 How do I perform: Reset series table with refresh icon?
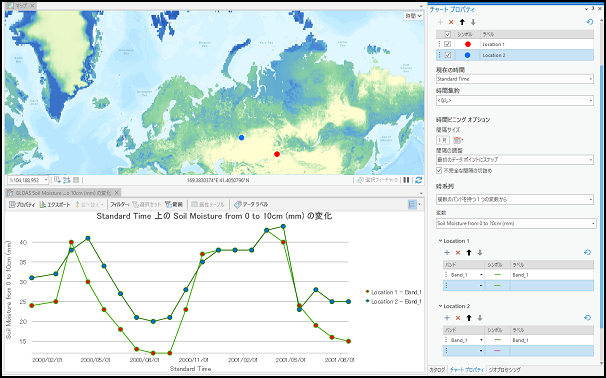pyautogui.click(x=589, y=22)
